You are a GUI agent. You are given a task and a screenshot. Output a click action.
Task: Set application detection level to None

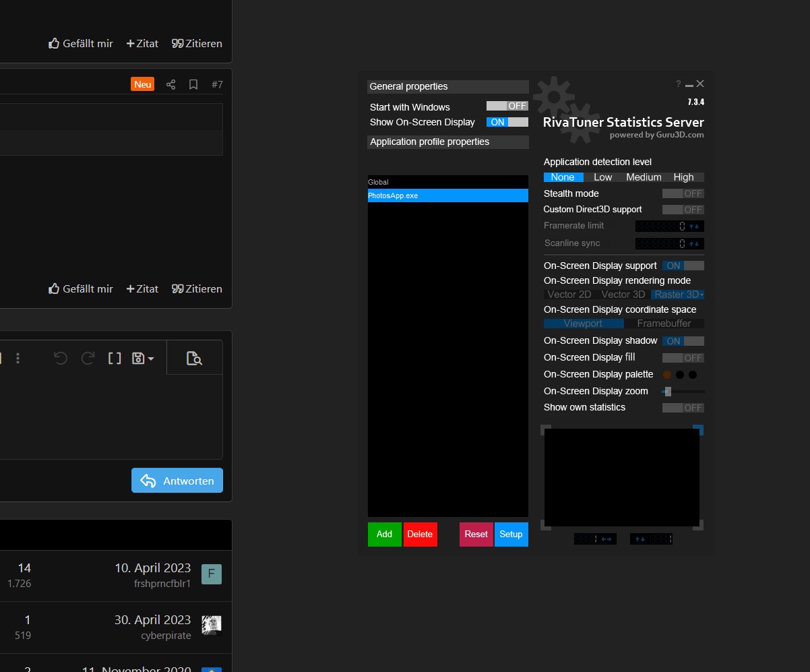point(563,177)
